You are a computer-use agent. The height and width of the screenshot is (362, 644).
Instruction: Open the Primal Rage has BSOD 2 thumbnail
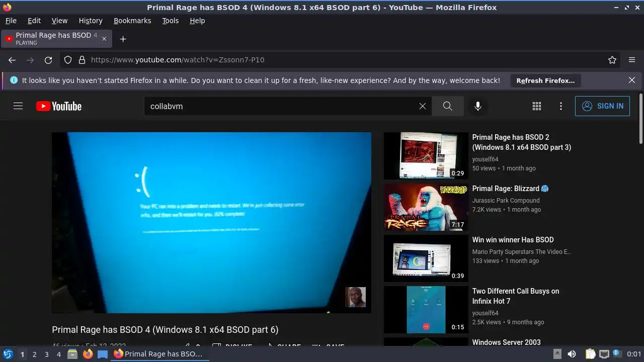pyautogui.click(x=426, y=156)
